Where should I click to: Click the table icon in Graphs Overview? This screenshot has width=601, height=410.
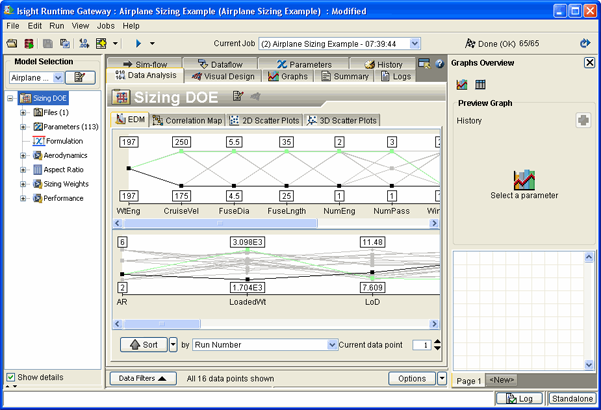coord(480,84)
